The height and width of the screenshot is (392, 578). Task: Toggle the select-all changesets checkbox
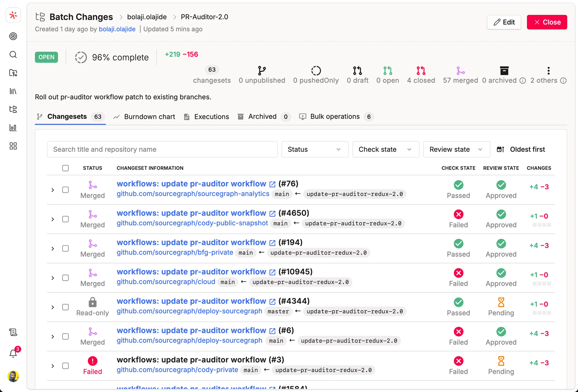pyautogui.click(x=65, y=168)
